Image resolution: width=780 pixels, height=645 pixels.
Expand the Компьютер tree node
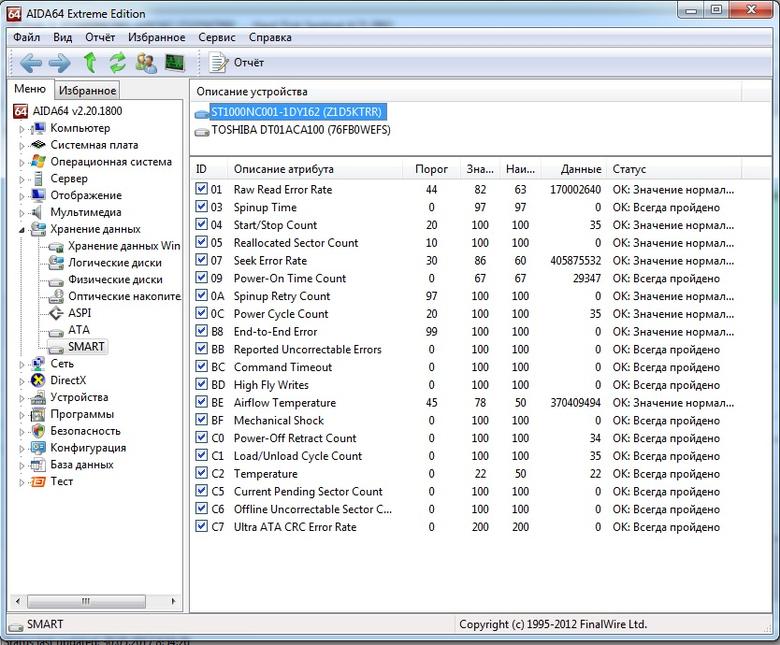click(x=22, y=129)
